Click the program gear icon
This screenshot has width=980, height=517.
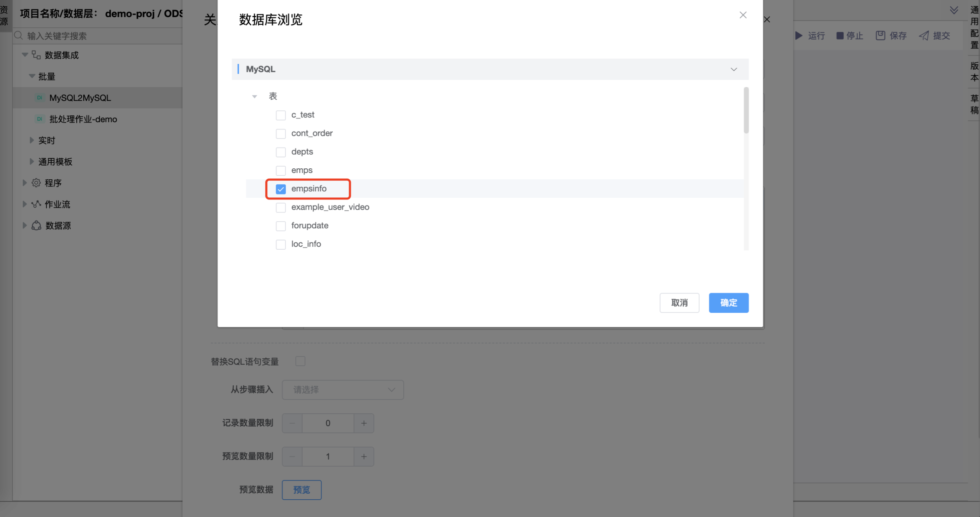point(36,183)
